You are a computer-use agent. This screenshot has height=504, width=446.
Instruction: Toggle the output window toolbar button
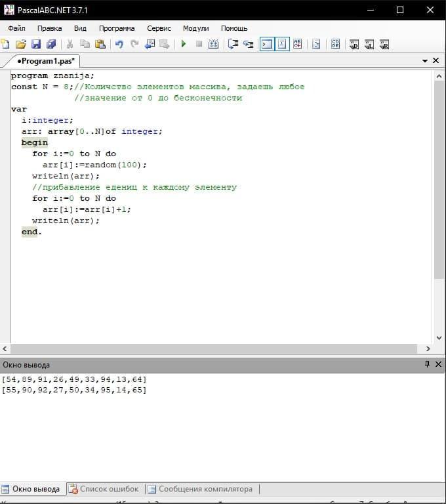[267, 44]
